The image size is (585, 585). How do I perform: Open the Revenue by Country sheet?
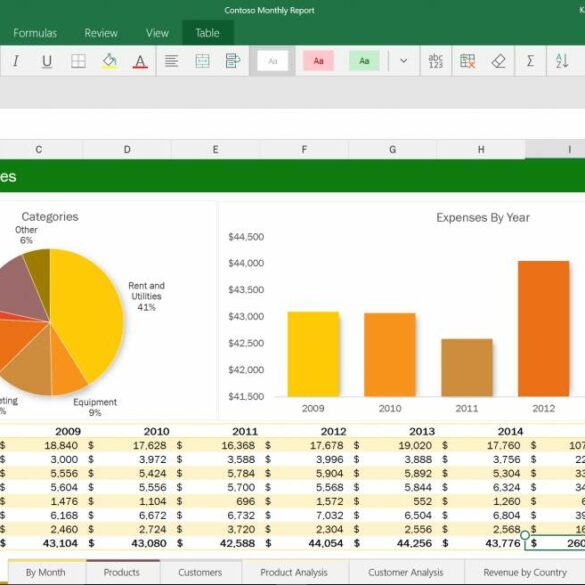tap(525, 572)
